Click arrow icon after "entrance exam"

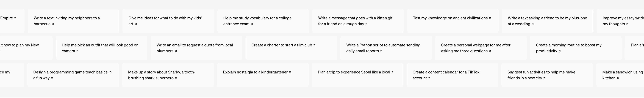pos(252,24)
